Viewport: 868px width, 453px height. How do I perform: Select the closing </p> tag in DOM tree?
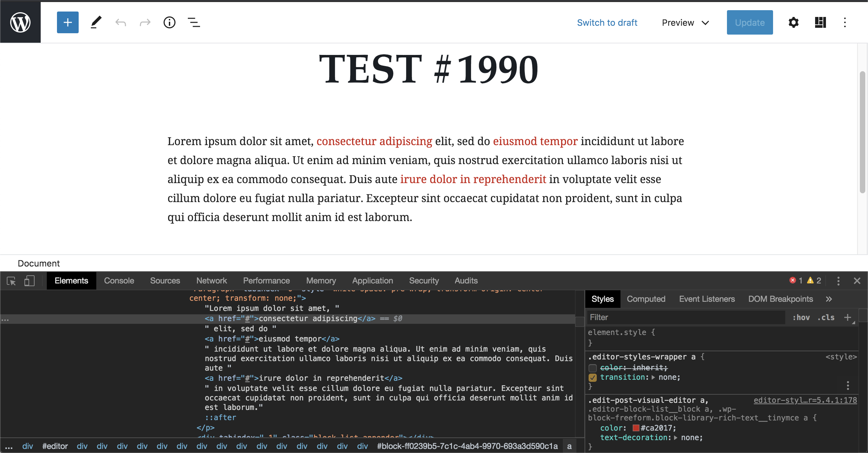205,428
